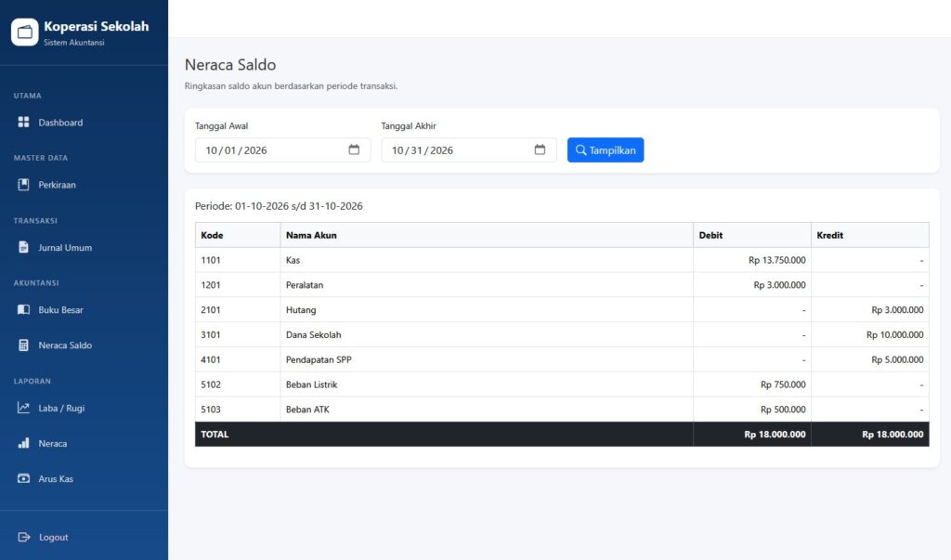Click the Arus Kas cash icon

point(23,478)
